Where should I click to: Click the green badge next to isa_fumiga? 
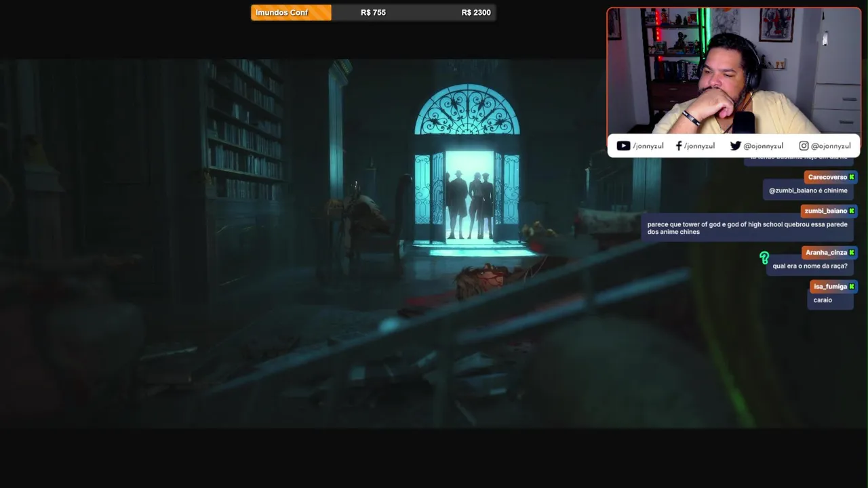click(x=852, y=286)
